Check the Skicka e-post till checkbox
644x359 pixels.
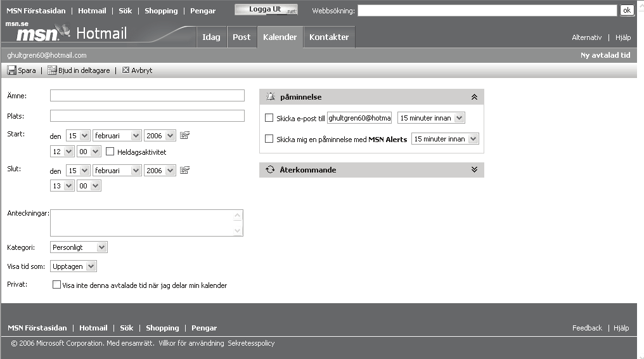[269, 118]
